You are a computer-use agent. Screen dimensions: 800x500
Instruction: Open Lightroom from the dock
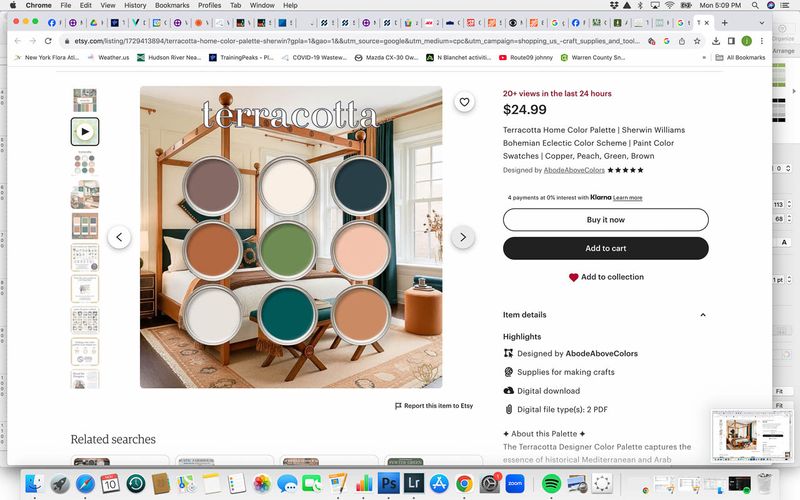tap(412, 484)
